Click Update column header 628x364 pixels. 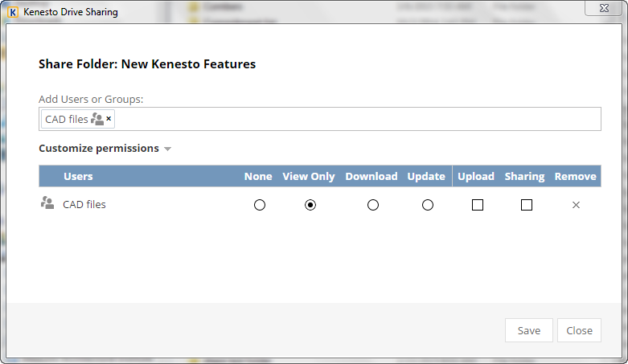point(426,177)
